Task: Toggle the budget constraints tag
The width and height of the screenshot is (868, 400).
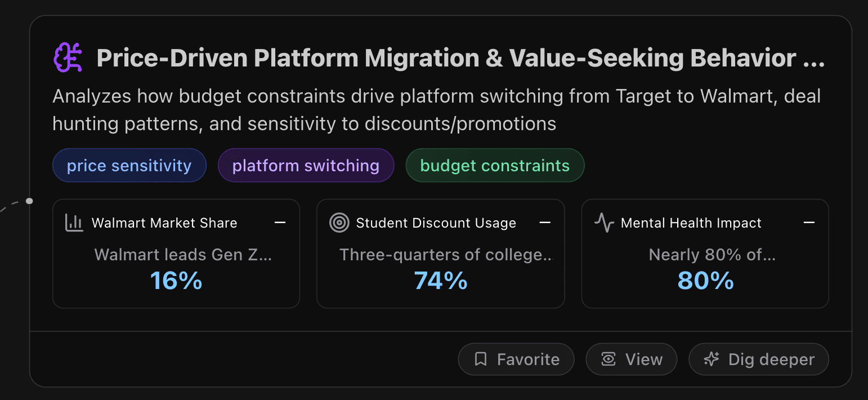Action: (x=495, y=165)
